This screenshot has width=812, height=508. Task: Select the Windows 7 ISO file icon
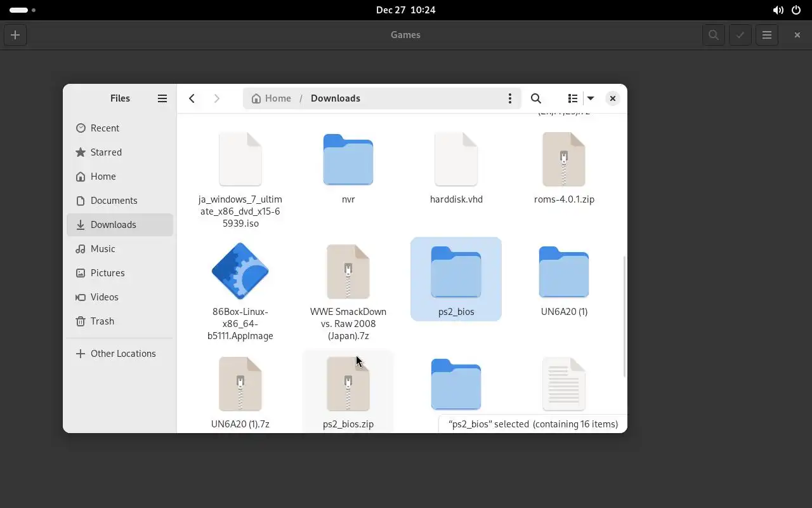pyautogui.click(x=240, y=159)
